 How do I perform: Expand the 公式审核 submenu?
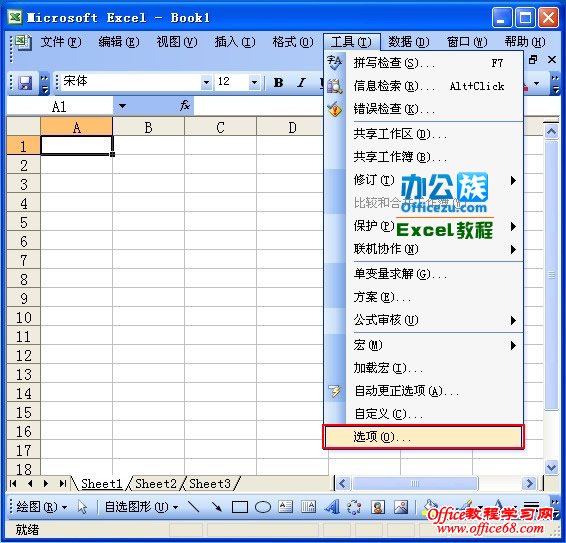513,320
